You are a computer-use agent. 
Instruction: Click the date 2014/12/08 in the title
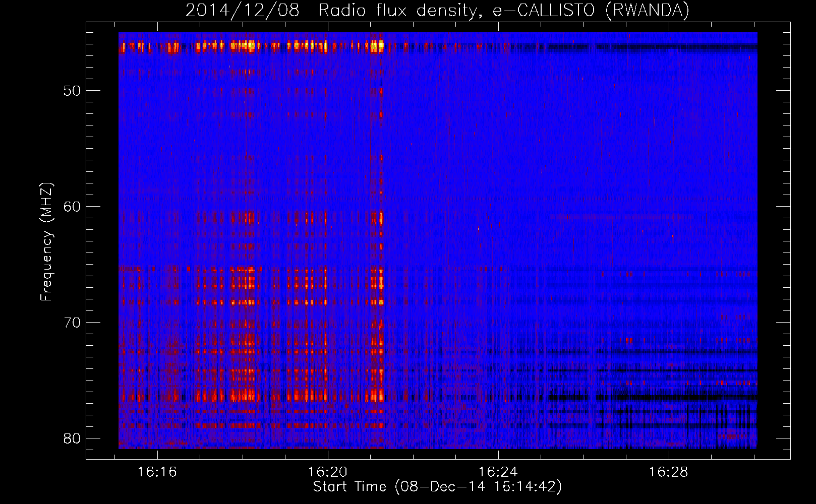pyautogui.click(x=242, y=10)
